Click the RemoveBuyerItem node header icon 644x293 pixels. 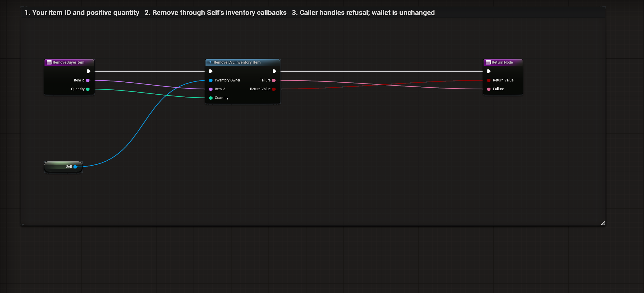(49, 62)
